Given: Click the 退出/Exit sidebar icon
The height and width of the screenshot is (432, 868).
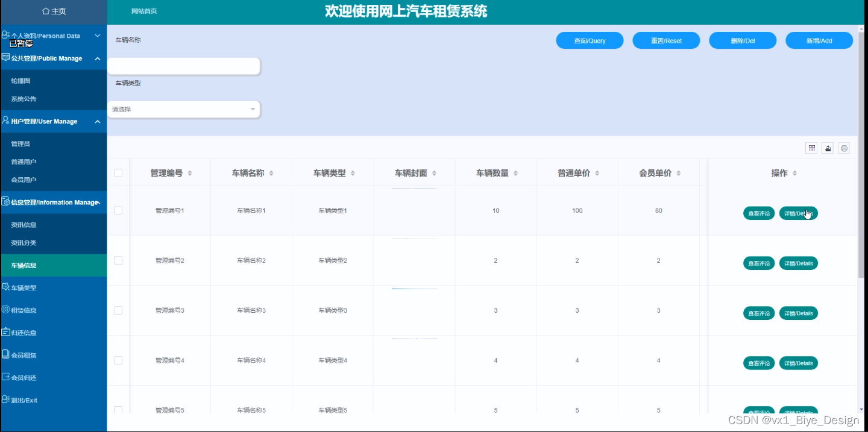Looking at the screenshot, I should [x=5, y=399].
